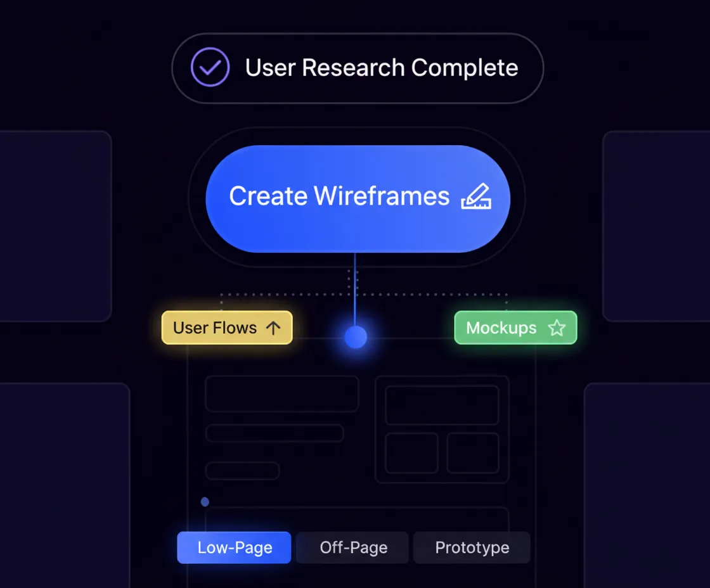This screenshot has width=710, height=588.
Task: Click the glowing blue connector node
Action: 356,337
